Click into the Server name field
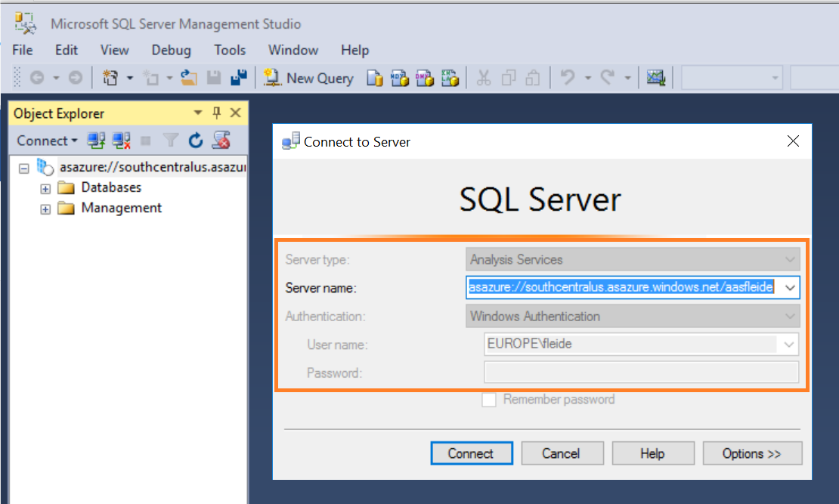The image size is (839, 504). pos(621,288)
